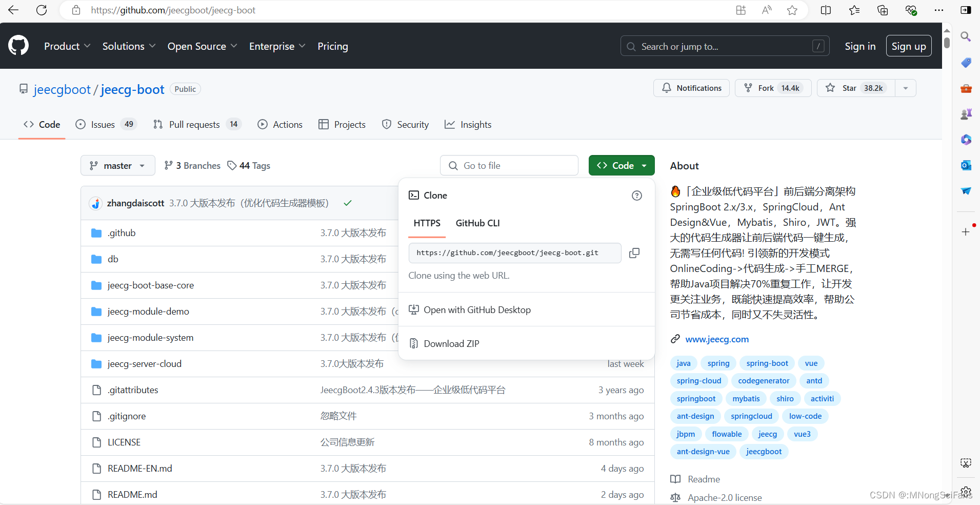The width and height of the screenshot is (980, 505).
Task: Open the Outlook icon in Edge sidebar
Action: (966, 165)
